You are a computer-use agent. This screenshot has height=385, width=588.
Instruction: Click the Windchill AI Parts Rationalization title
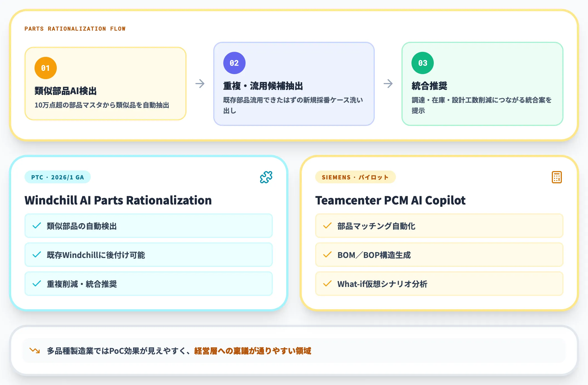click(118, 200)
